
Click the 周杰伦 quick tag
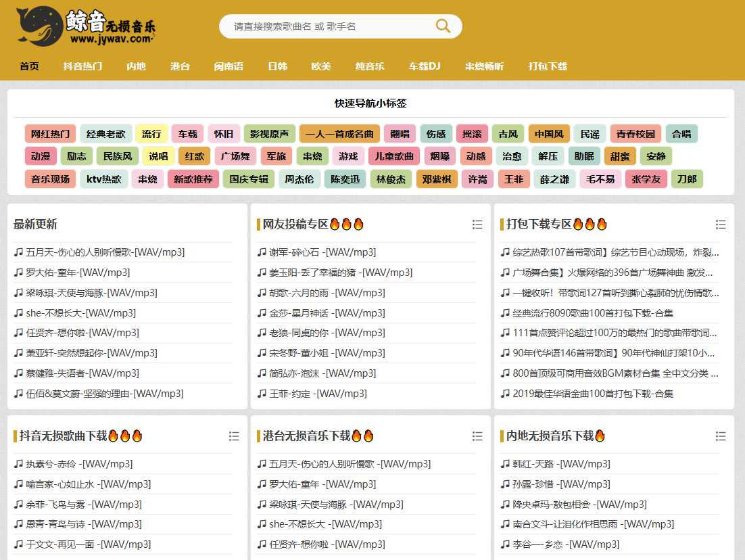click(299, 179)
